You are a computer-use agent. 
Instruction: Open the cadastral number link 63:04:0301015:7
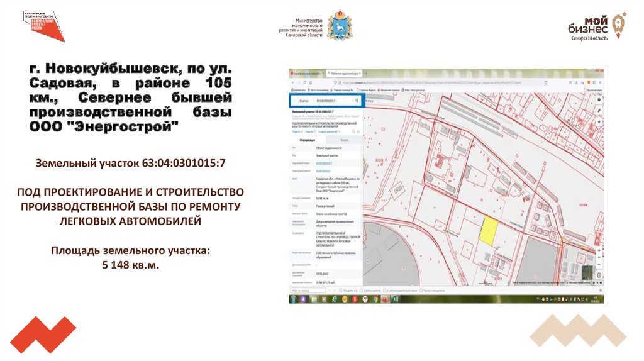pos(324,163)
